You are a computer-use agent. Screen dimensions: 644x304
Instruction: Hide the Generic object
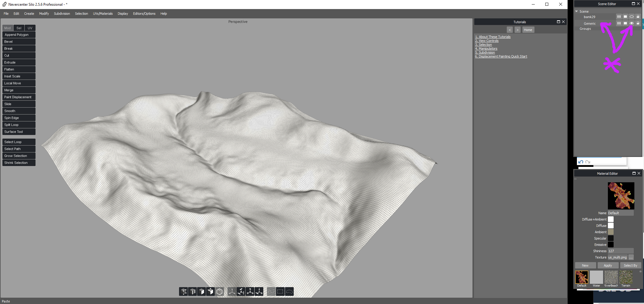point(632,24)
